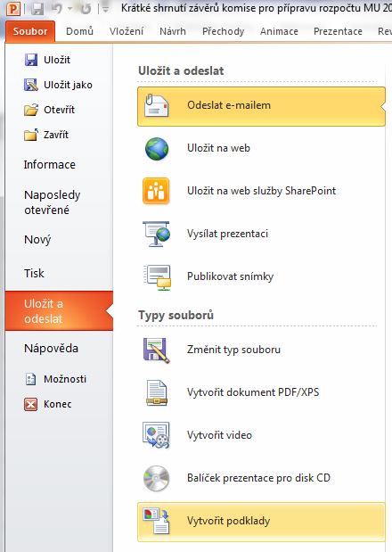Click the Vytvořit video icon
The height and width of the screenshot is (552, 392).
(x=156, y=435)
